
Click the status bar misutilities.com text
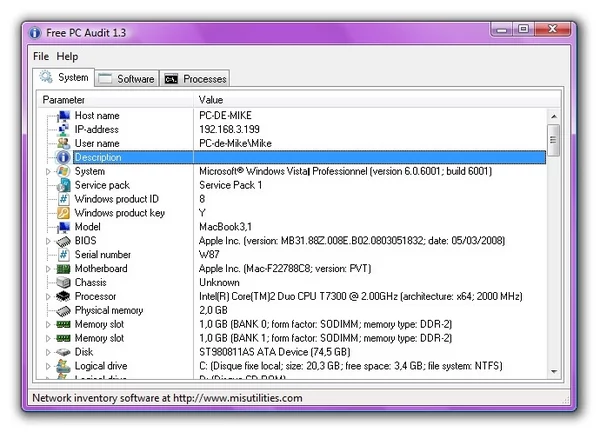167,398
